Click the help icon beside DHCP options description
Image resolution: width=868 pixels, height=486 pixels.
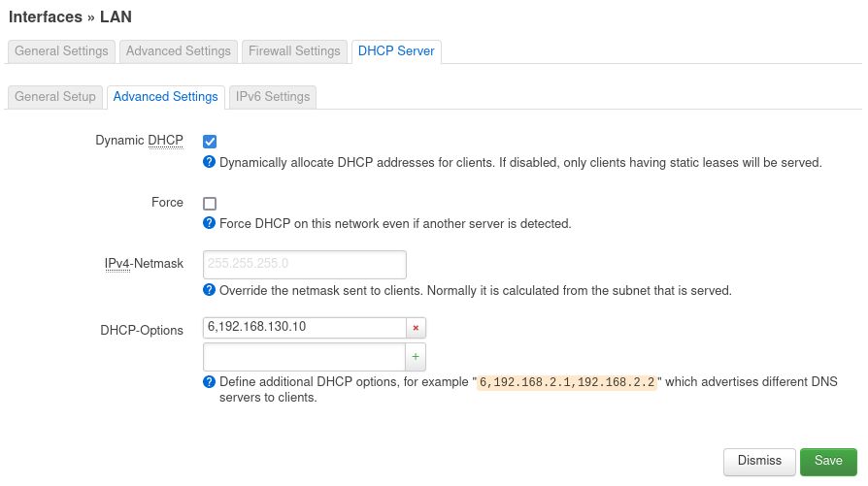pos(210,381)
